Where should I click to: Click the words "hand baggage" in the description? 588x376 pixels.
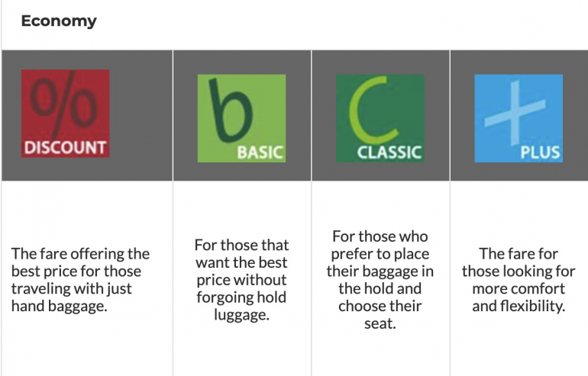(53, 307)
